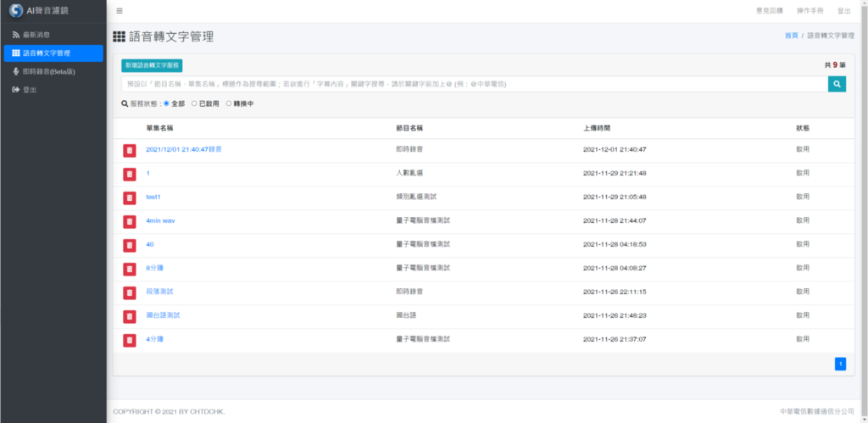Image resolution: width=868 pixels, height=423 pixels.
Task: Click the upload time 2021-11-26 22:11:15
Action: tap(615, 292)
